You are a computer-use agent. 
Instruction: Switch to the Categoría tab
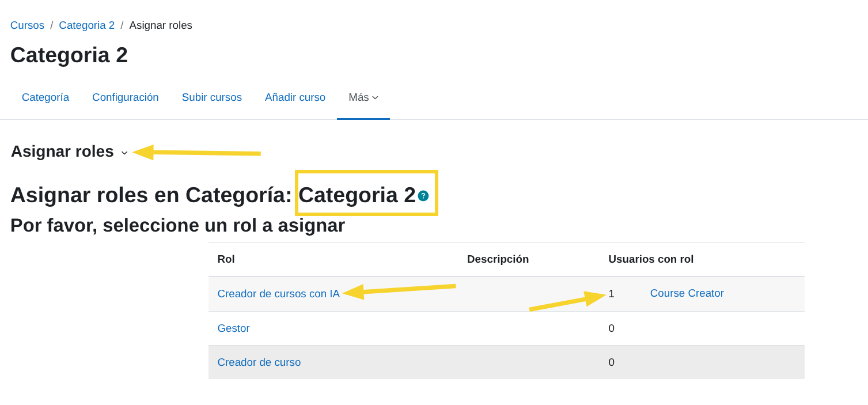point(45,97)
